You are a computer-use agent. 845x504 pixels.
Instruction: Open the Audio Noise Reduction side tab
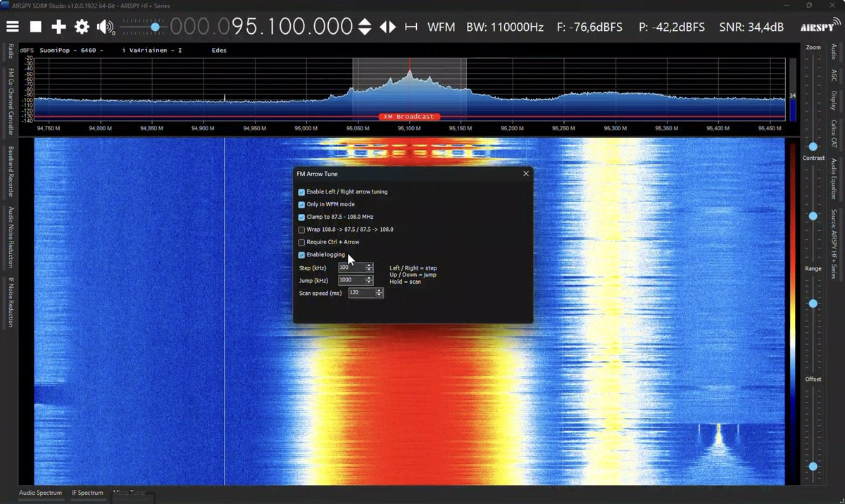11,238
